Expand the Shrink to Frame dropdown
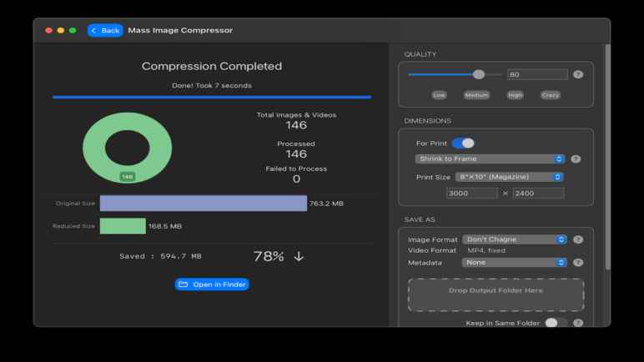 click(x=491, y=158)
